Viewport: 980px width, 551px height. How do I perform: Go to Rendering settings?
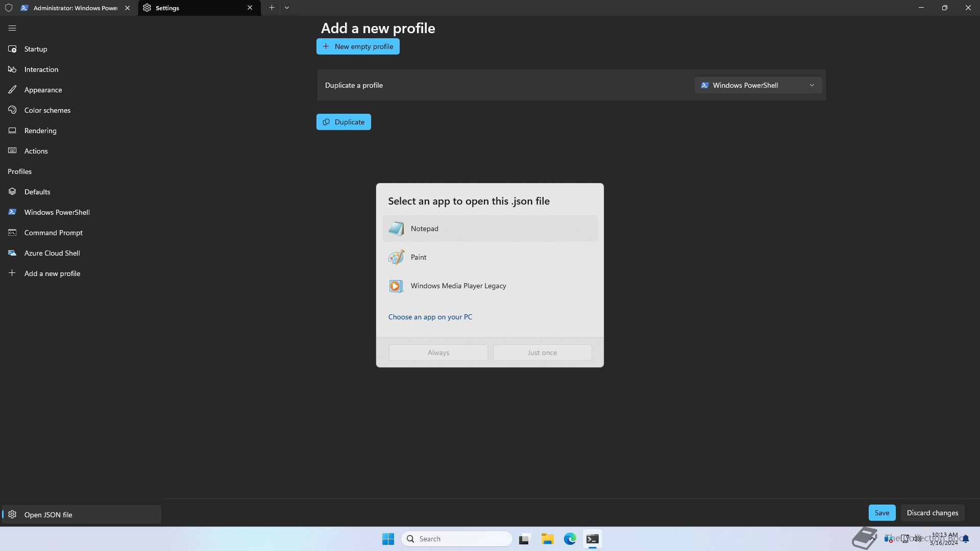click(x=82, y=131)
